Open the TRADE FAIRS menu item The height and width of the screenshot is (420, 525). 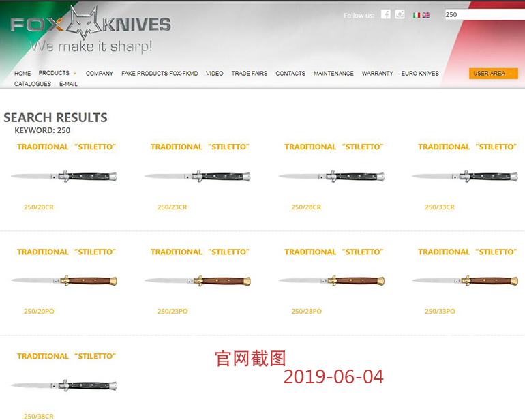pyautogui.click(x=250, y=74)
